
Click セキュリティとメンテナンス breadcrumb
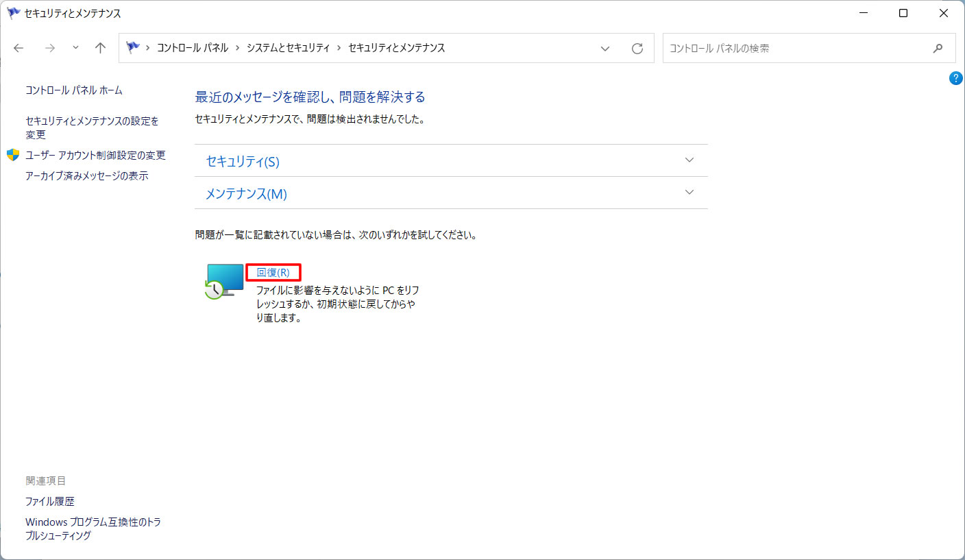coord(397,48)
